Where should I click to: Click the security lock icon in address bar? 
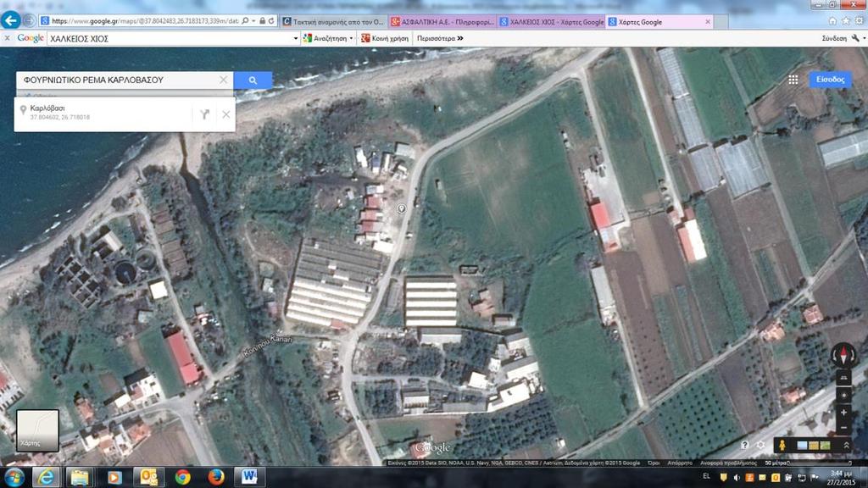point(263,21)
